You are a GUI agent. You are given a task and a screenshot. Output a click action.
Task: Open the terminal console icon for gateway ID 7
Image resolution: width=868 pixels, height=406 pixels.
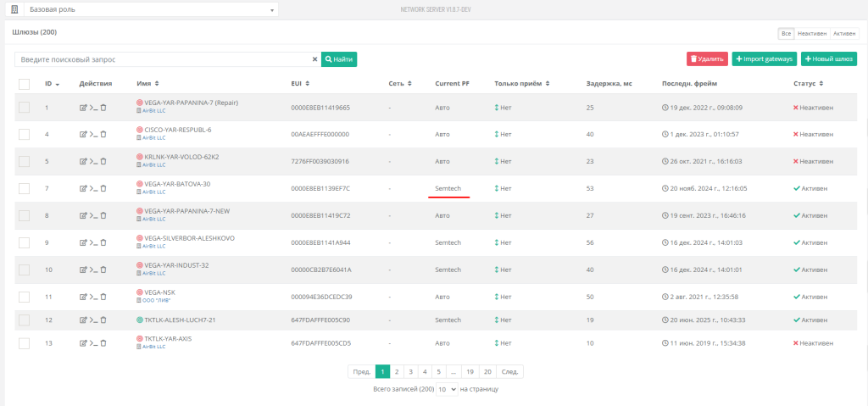tap(92, 189)
